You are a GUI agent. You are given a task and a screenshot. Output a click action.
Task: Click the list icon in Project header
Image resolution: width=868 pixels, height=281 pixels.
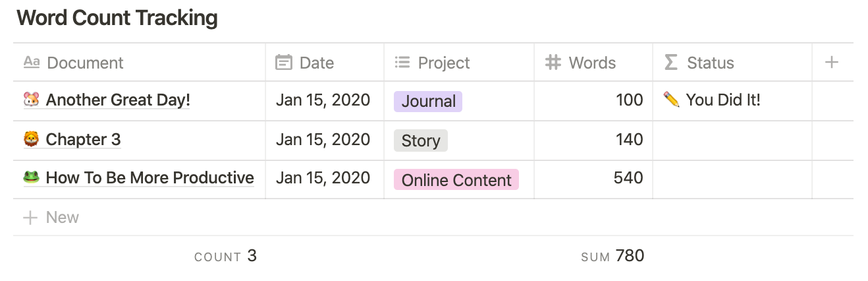click(402, 63)
